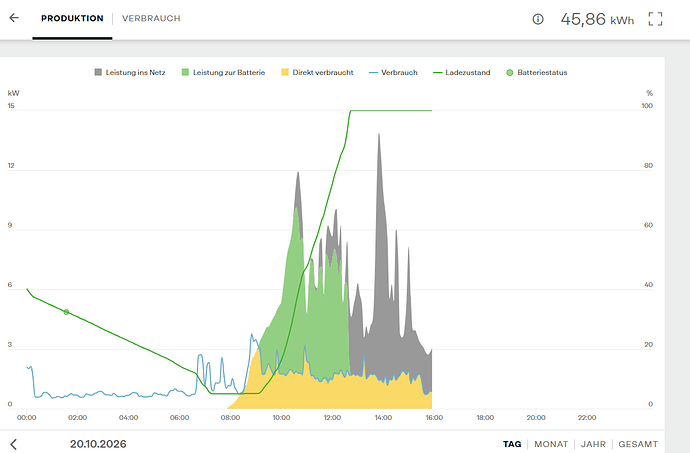Viewport: 690px width, 453px height.
Task: Click the Batteriestatus green dot marker on chart
Action: pyautogui.click(x=66, y=312)
